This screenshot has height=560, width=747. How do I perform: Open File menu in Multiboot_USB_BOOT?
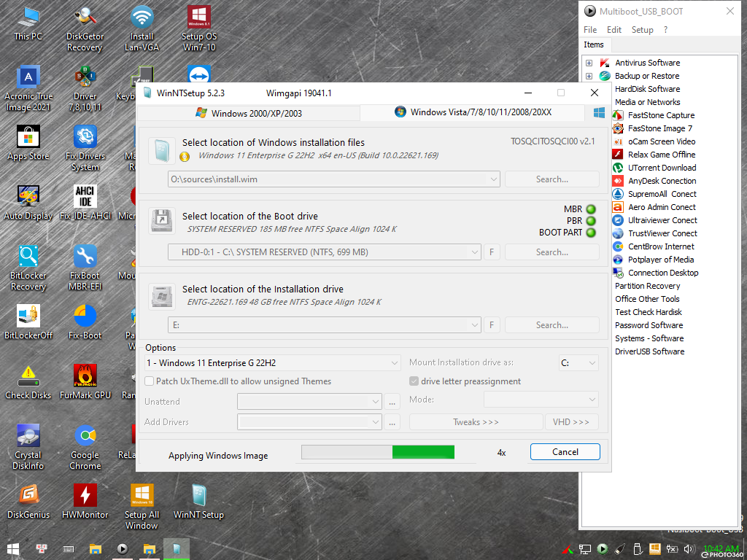tap(590, 29)
